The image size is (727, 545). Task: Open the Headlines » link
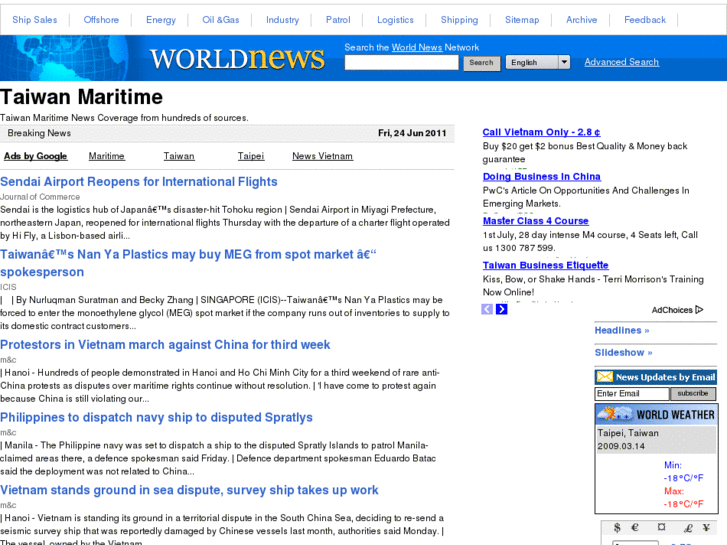pyautogui.click(x=622, y=330)
